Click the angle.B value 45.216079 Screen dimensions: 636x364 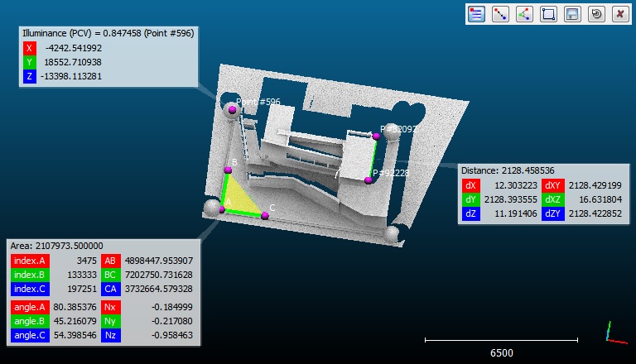[x=75, y=321]
